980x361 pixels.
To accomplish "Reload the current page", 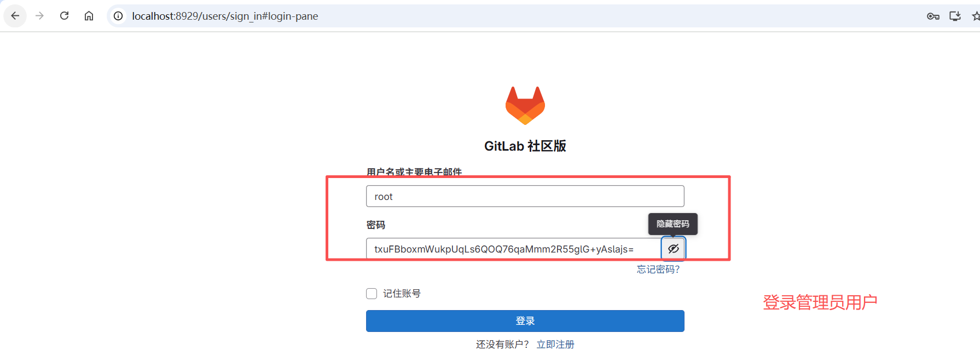I will (64, 16).
